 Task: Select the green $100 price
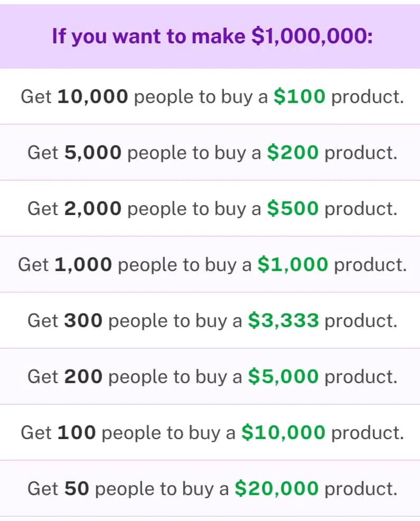pyautogui.click(x=299, y=97)
